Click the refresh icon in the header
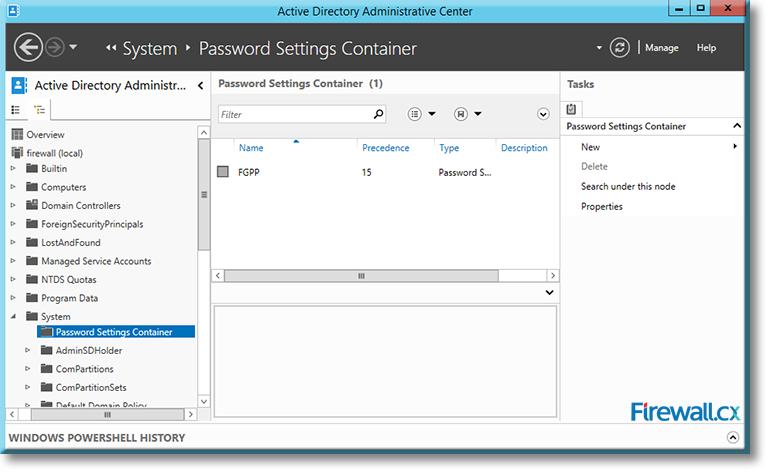This screenshot has width=774, height=476. (619, 47)
